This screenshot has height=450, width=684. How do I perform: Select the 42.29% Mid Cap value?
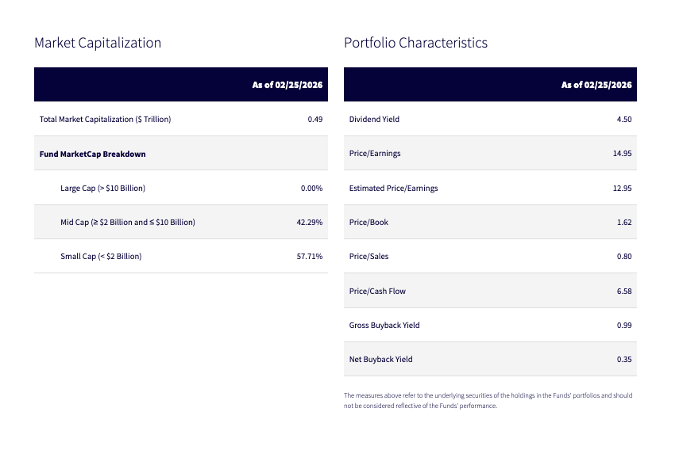[309, 222]
